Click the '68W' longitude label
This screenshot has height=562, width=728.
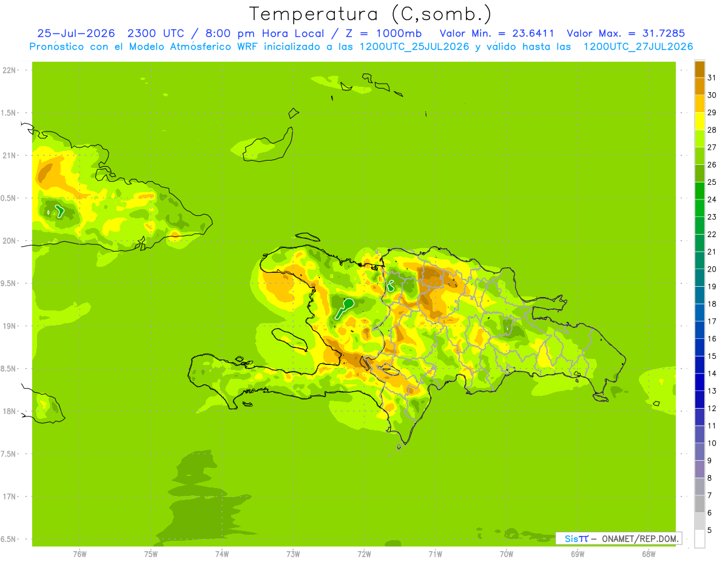(649, 554)
